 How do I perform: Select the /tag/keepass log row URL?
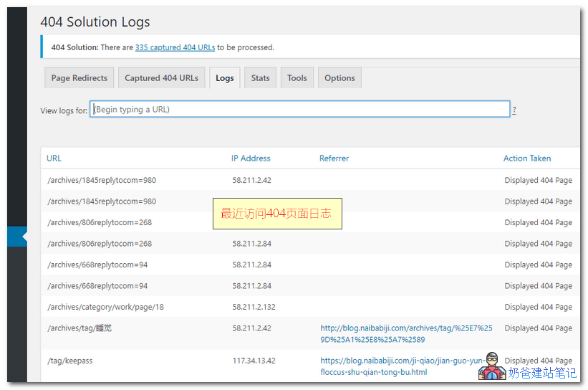[69, 361]
